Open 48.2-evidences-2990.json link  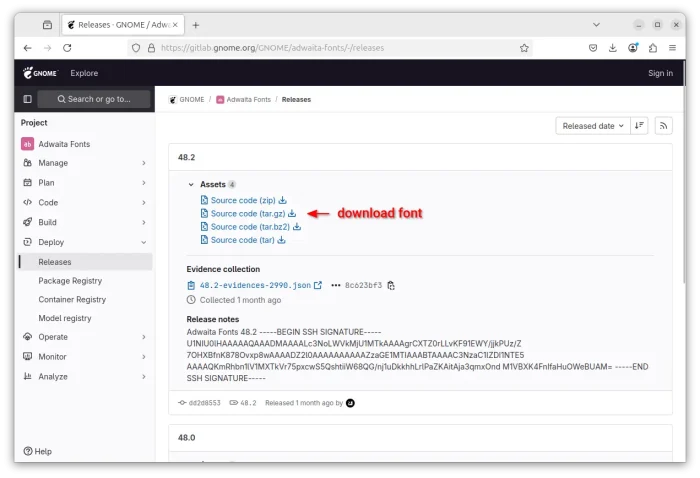tap(255, 285)
